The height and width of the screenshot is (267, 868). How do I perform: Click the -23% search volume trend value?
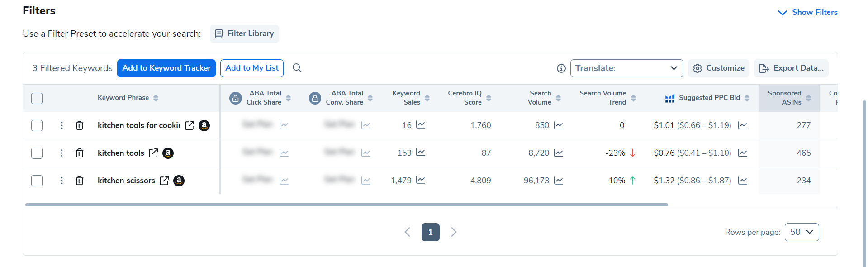615,153
